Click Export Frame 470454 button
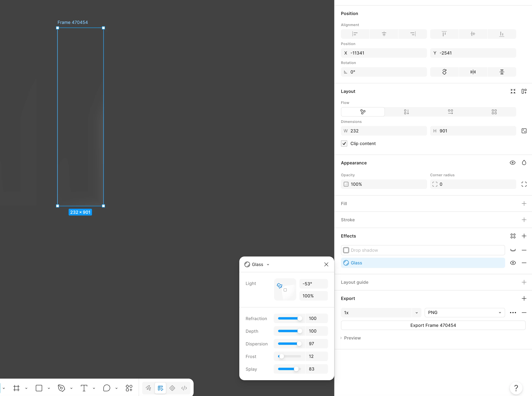The height and width of the screenshot is (396, 532). 433,325
